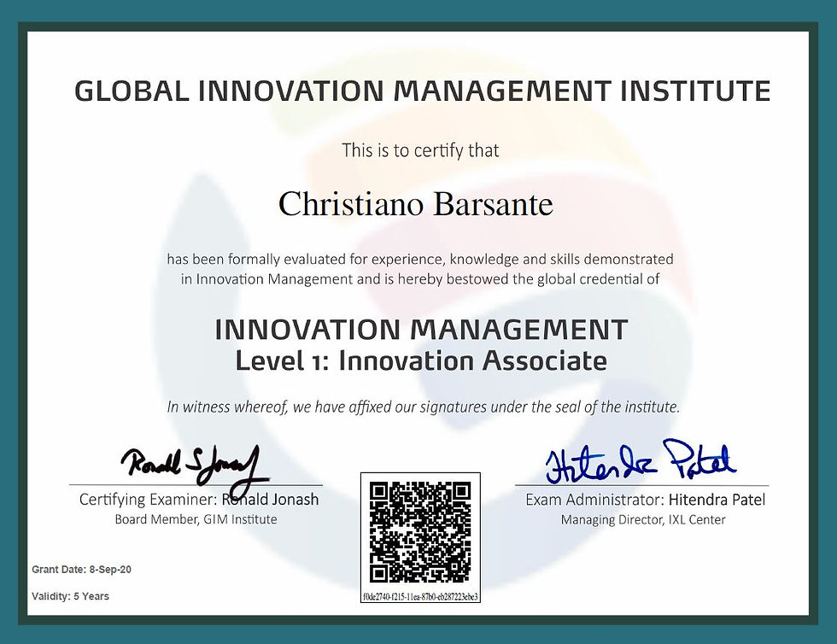Screen dimensions: 837x644
Task: Click the certificate ID code under QR
Action: point(420,596)
